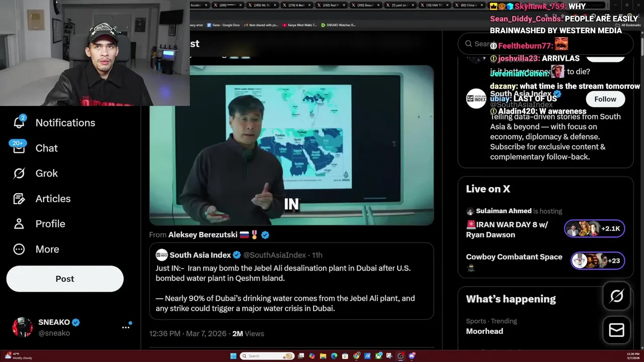Click the verified badge beside South Asia Index in quote
The image size is (644, 362).
236,255
